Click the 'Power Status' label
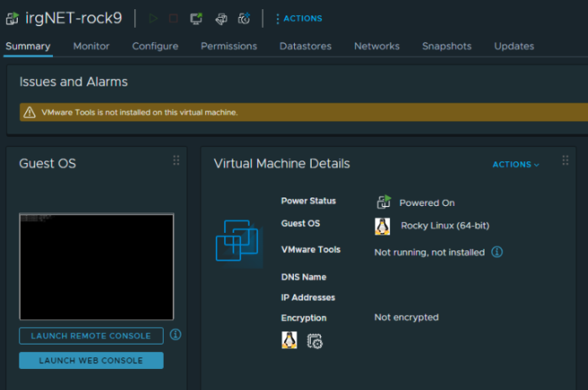The width and height of the screenshot is (588, 390). (x=308, y=201)
